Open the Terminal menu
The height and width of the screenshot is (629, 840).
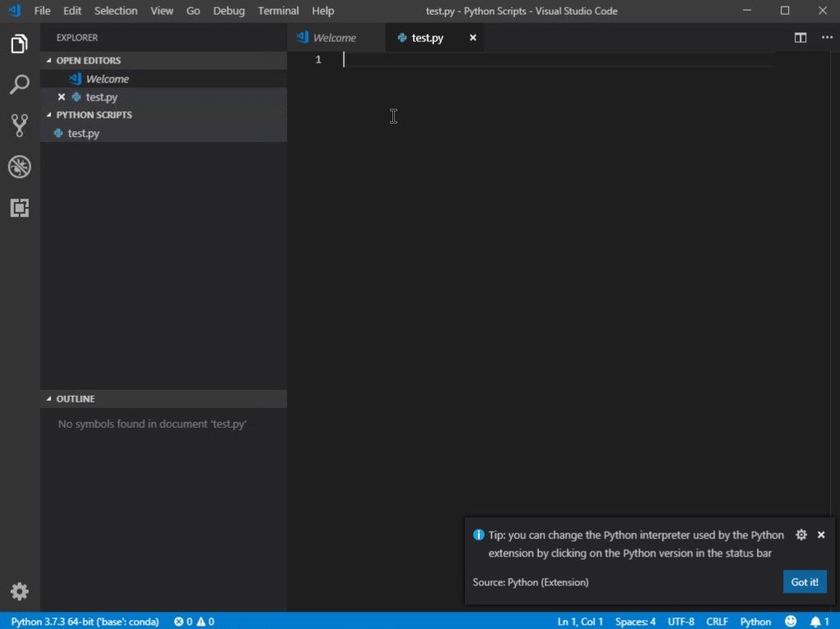point(278,11)
